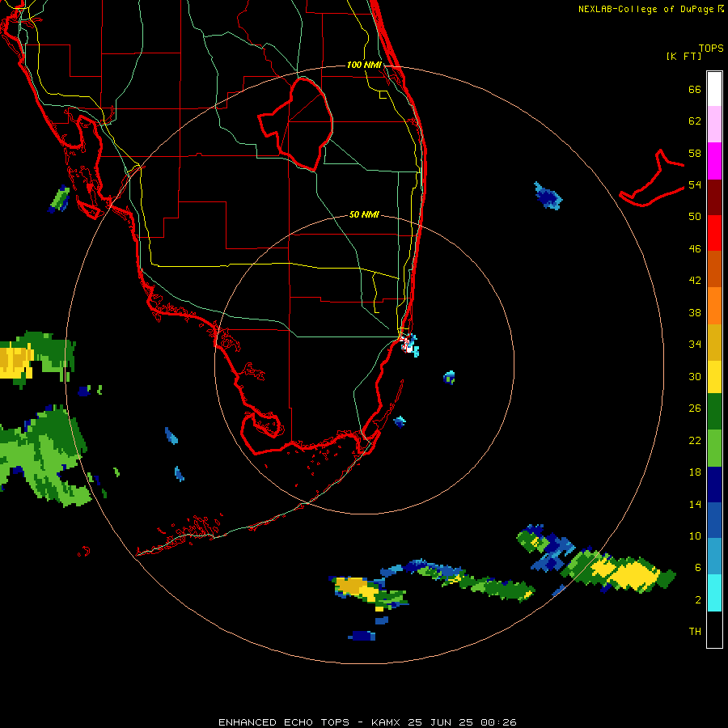Pick the yellow legend swatch

(x=714, y=377)
